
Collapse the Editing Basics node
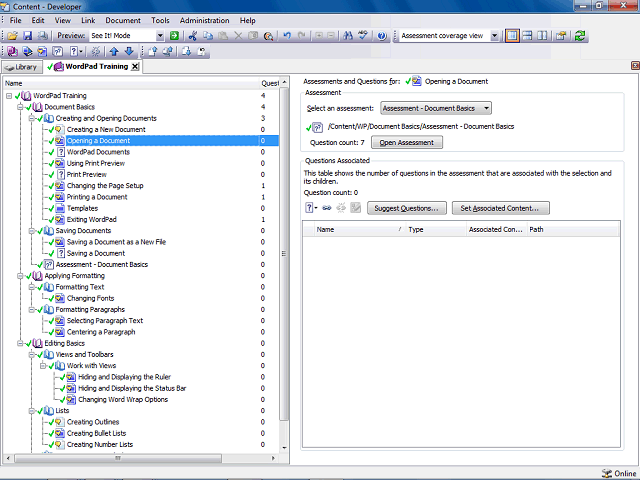[x=20, y=344]
